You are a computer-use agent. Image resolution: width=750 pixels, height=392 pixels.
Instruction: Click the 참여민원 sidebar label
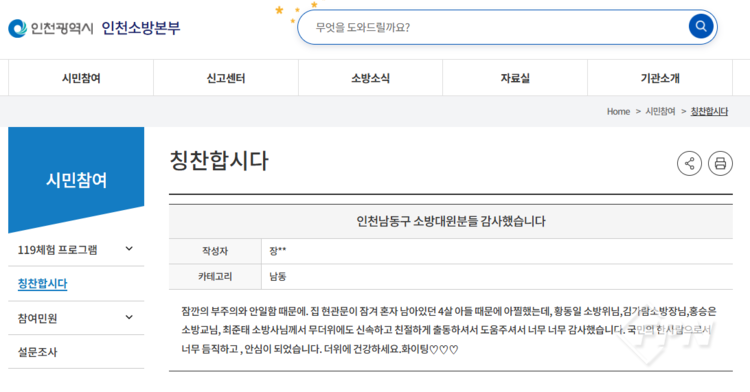(x=37, y=318)
